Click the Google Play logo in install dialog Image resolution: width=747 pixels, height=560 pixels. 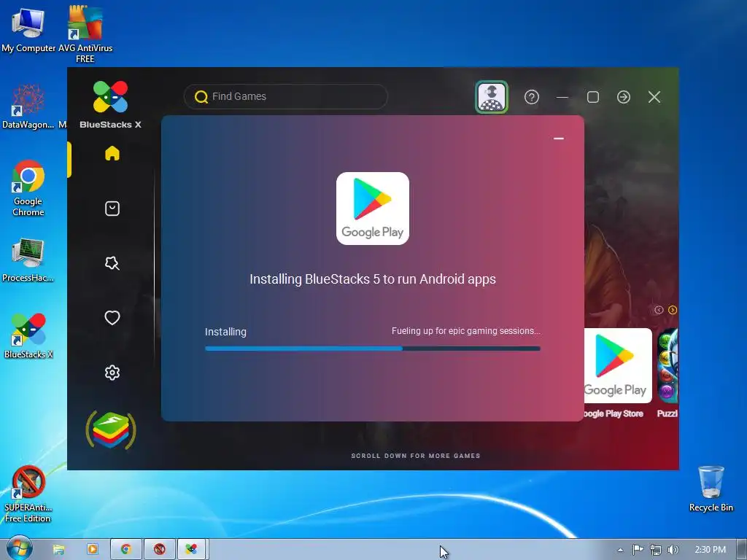(373, 209)
